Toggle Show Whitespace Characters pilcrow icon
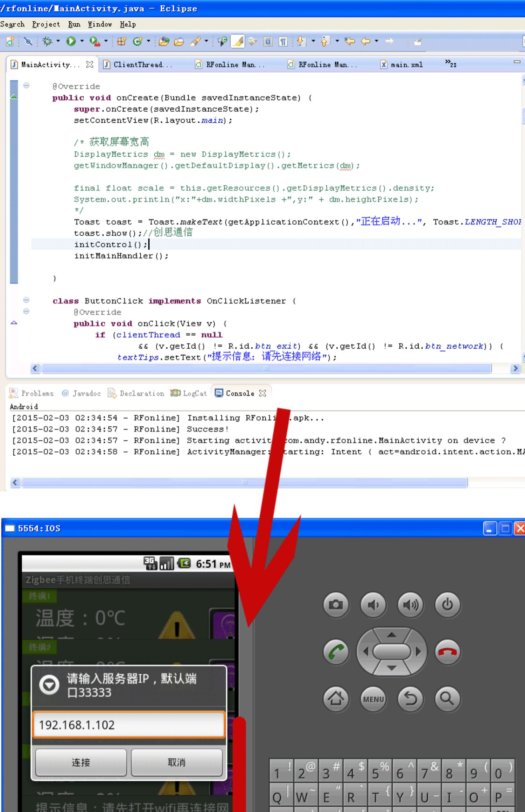Screen dimensions: 525x812 (x=283, y=42)
